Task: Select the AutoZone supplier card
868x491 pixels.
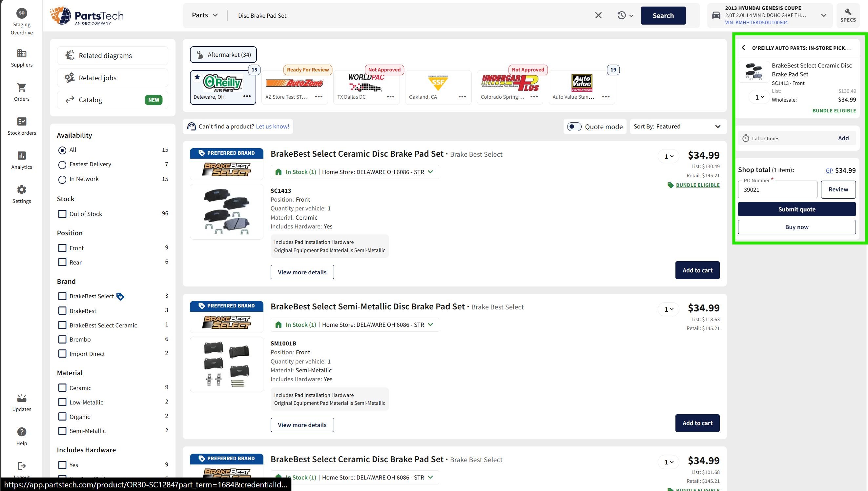Action: click(x=294, y=87)
